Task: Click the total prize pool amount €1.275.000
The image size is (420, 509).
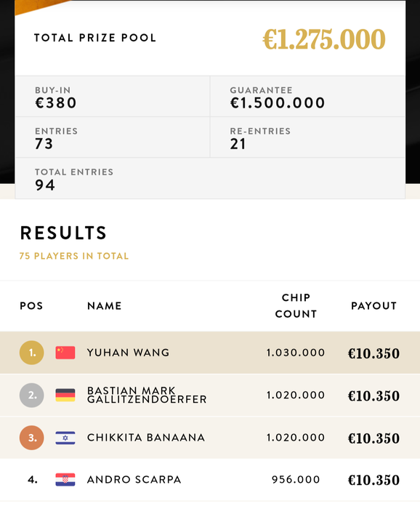Action: [324, 39]
